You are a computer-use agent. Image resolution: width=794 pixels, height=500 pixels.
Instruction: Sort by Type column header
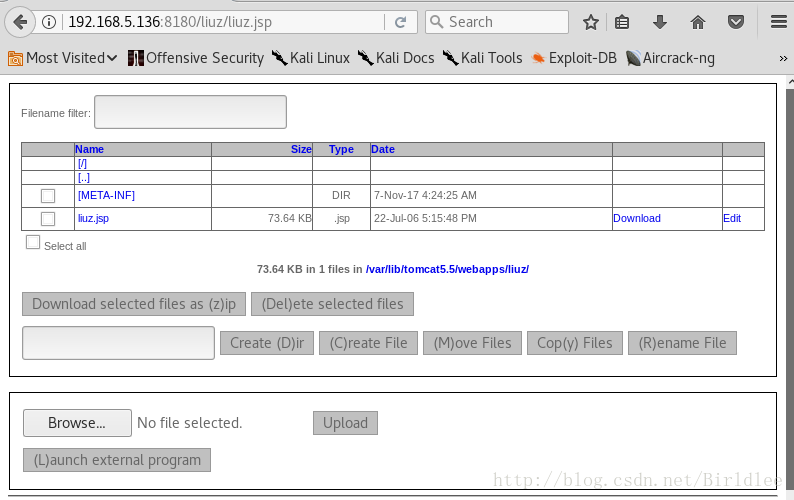[341, 149]
